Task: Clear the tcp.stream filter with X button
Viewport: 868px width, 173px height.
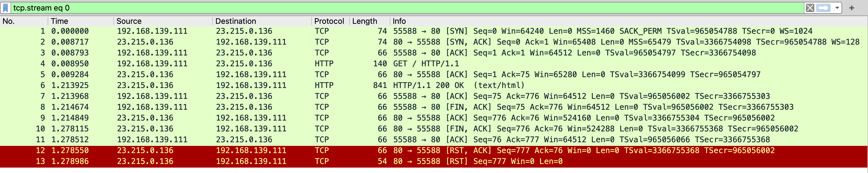Action: pos(810,8)
